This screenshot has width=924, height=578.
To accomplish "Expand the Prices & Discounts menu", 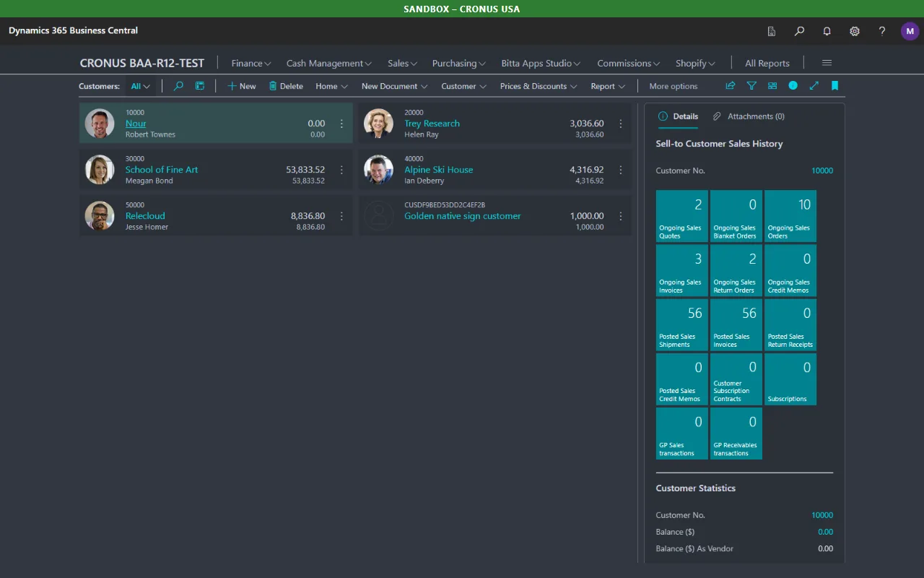I will tap(539, 86).
